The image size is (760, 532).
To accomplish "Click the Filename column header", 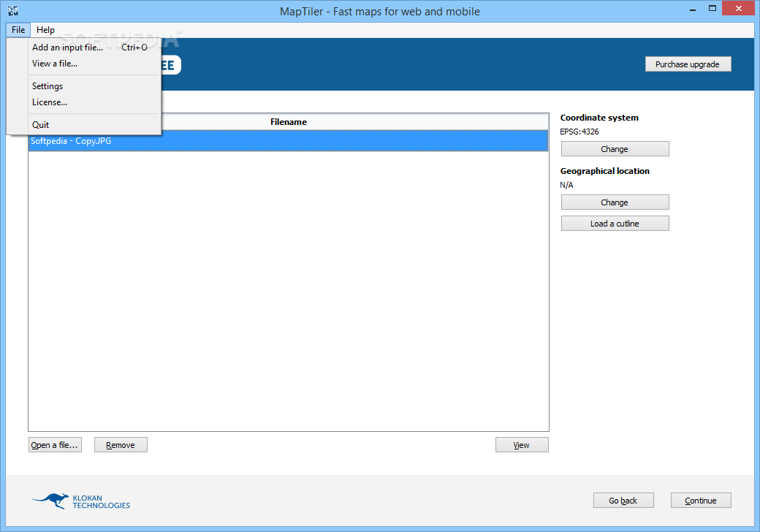I will [289, 122].
